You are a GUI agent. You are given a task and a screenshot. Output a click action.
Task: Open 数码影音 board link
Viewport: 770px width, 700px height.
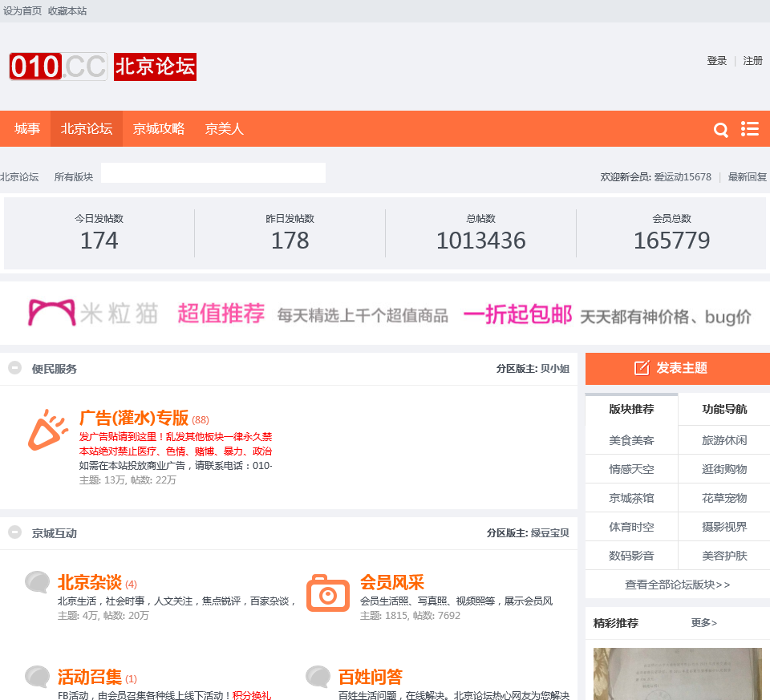pyautogui.click(x=631, y=556)
